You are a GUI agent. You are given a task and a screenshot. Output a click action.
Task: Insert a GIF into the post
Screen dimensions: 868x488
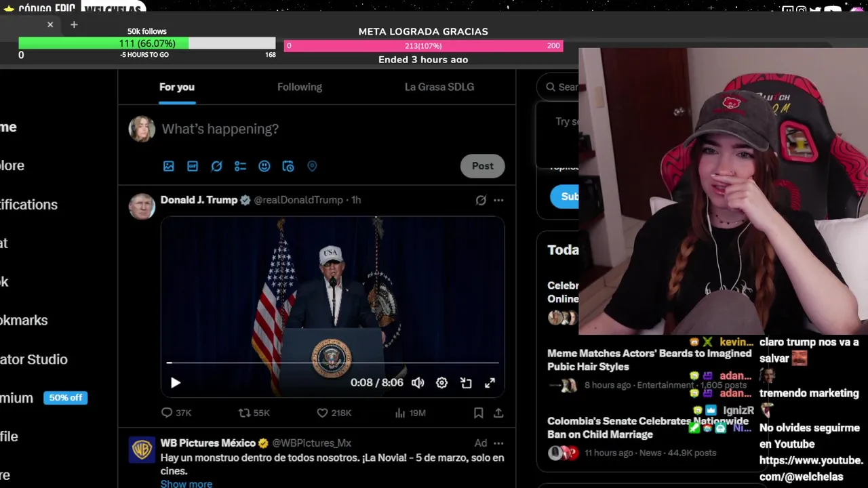193,166
